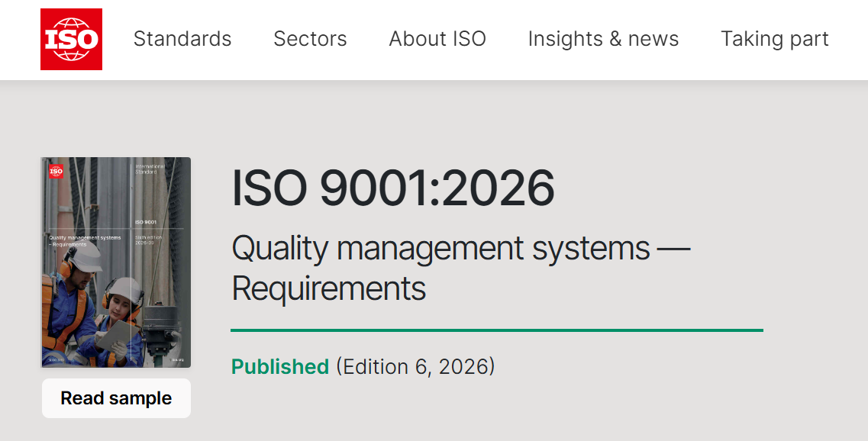Select the ISO 9001:2026 heading
This screenshot has width=868, height=441.
point(392,188)
